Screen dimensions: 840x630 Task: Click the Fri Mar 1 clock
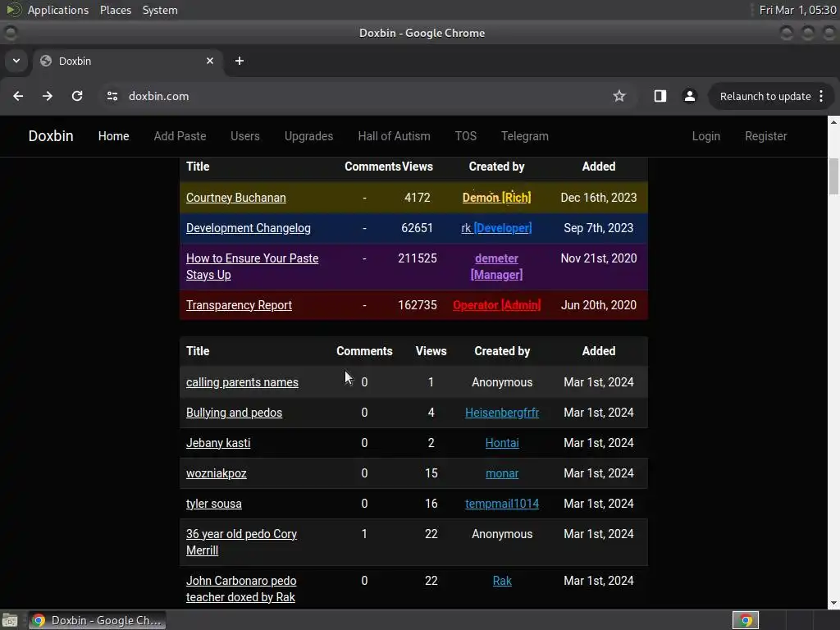(797, 10)
